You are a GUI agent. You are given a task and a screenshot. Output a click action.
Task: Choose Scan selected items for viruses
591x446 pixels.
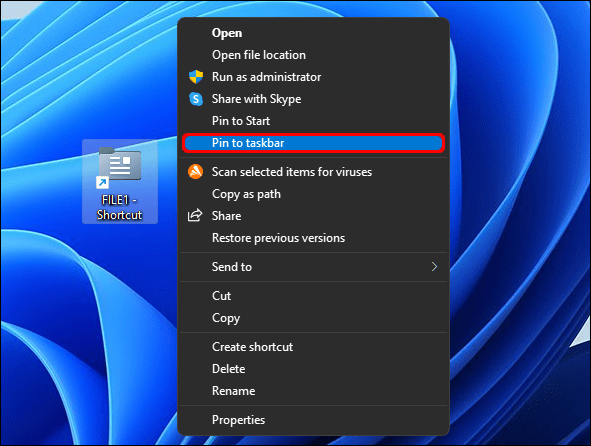coord(292,172)
